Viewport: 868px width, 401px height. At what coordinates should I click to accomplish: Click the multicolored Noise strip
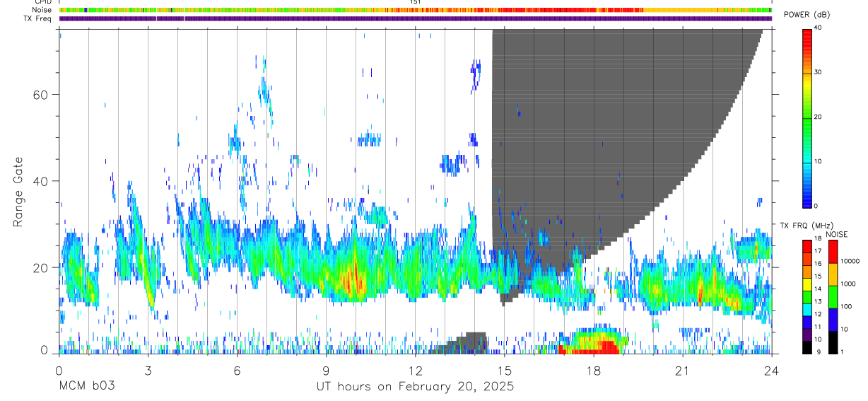coord(416,10)
